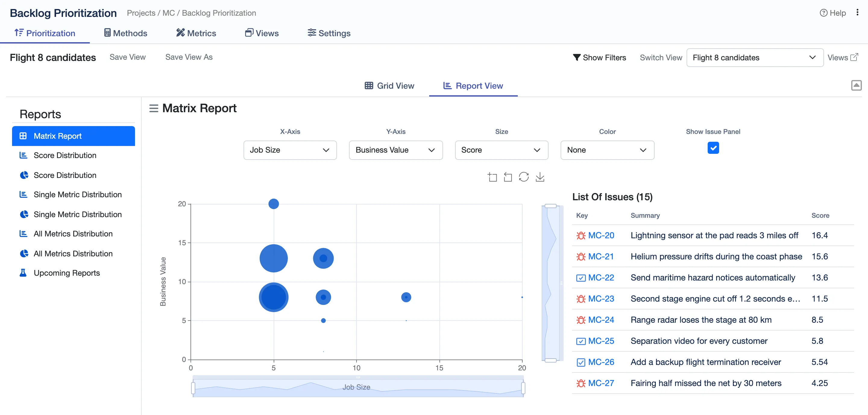Click the Score column header

[x=820, y=215]
